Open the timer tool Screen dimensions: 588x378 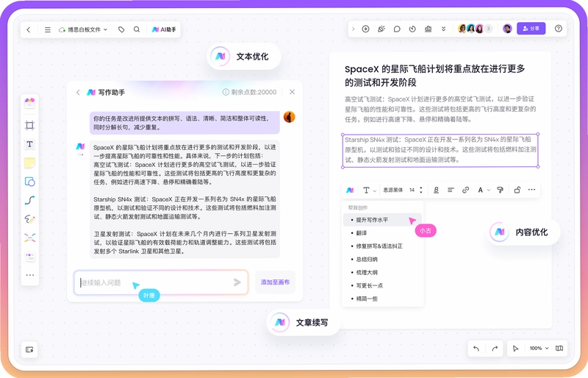tap(412, 29)
